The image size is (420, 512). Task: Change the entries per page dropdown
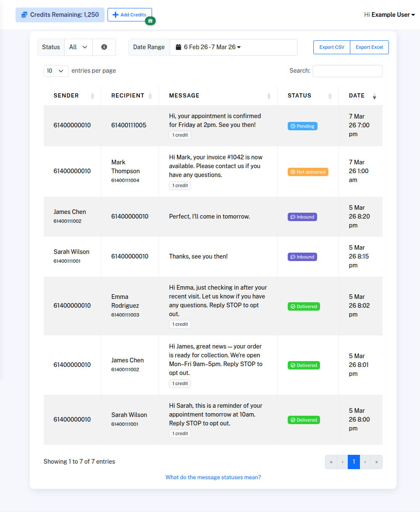(x=56, y=71)
